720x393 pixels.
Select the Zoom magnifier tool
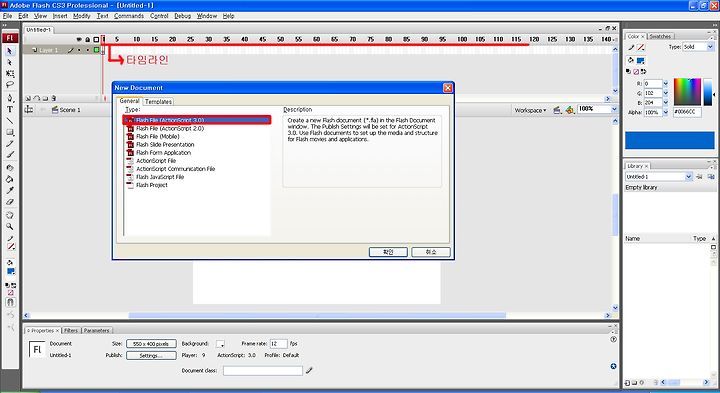click(x=10, y=227)
